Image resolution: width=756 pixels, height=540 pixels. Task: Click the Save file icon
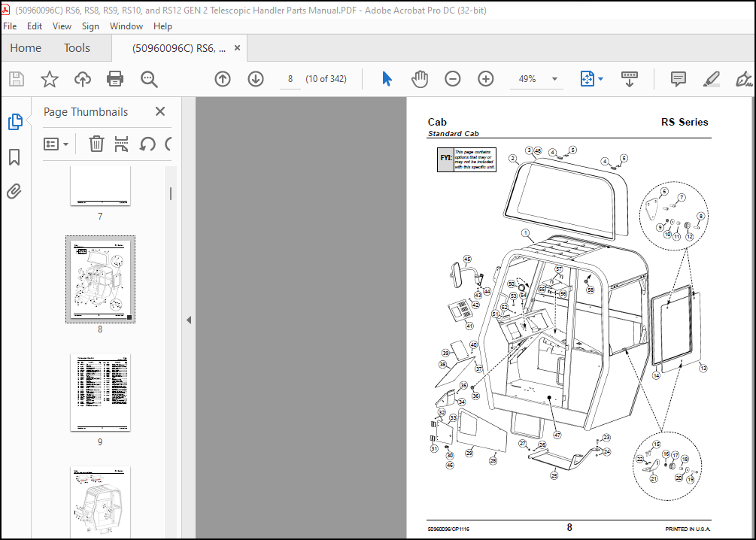(x=17, y=79)
